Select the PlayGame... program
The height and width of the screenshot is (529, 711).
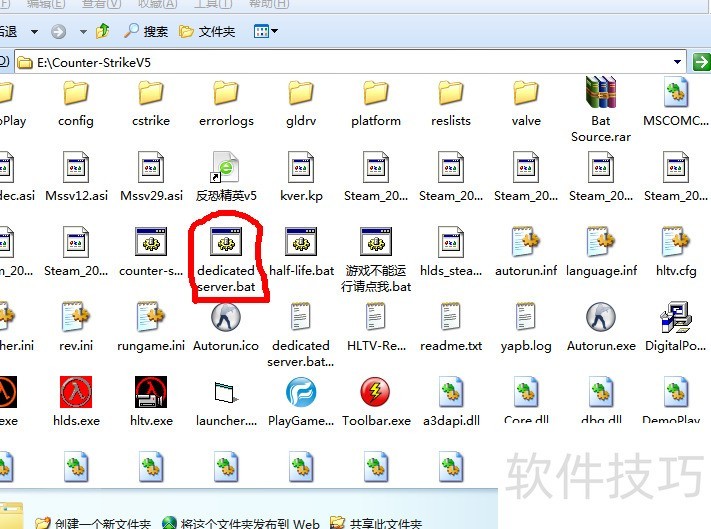(x=301, y=402)
